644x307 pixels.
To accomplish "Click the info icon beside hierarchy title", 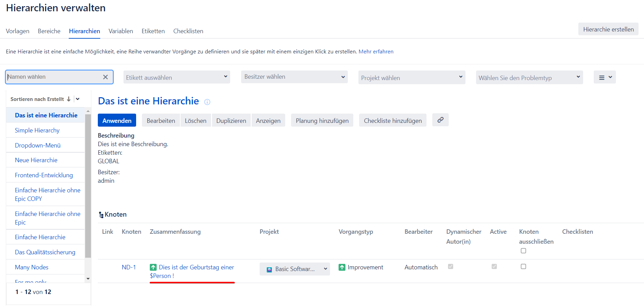I will click(207, 102).
